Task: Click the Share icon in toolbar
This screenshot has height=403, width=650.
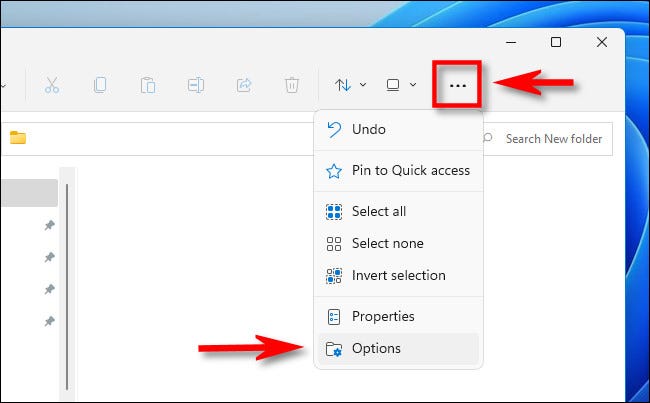Action: pyautogui.click(x=243, y=85)
